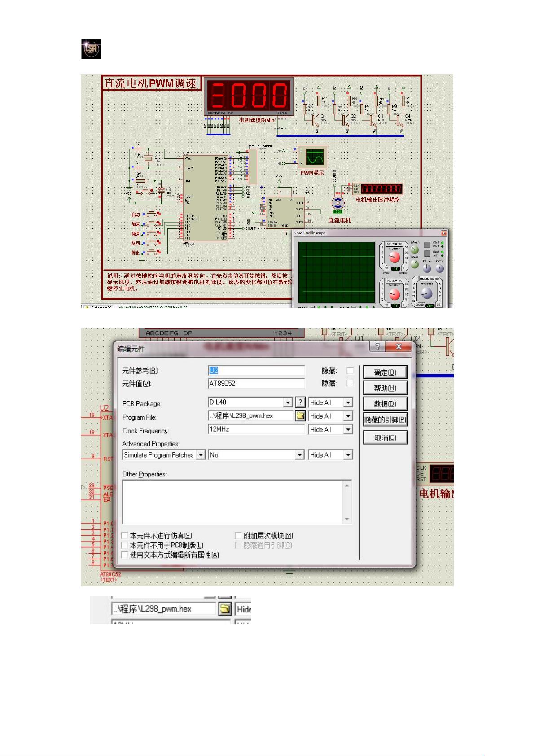
Task: Open the Hide All dropdown for Clock Frequency
Action: (x=348, y=430)
